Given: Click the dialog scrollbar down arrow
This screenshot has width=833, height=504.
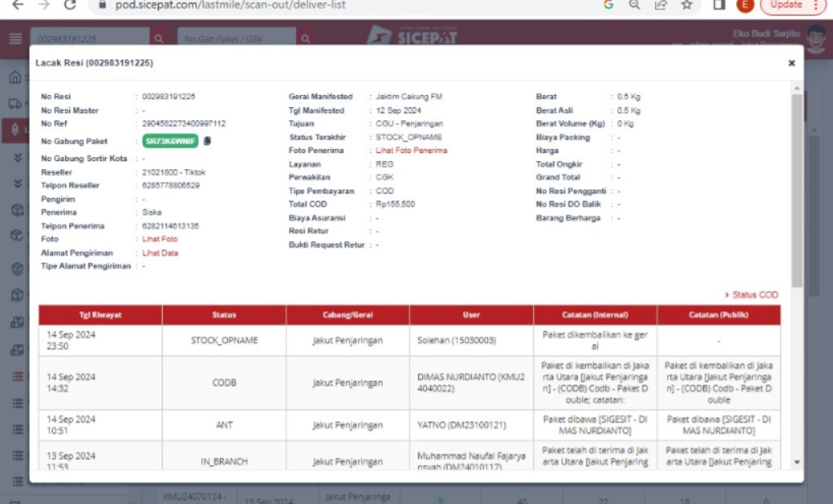Looking at the screenshot, I should tap(796, 462).
